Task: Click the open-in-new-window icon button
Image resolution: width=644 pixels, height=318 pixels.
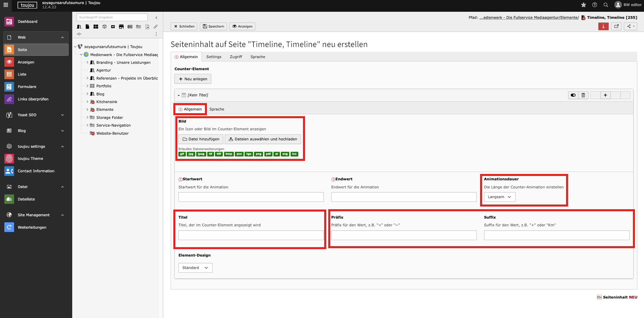Action: [x=616, y=26]
